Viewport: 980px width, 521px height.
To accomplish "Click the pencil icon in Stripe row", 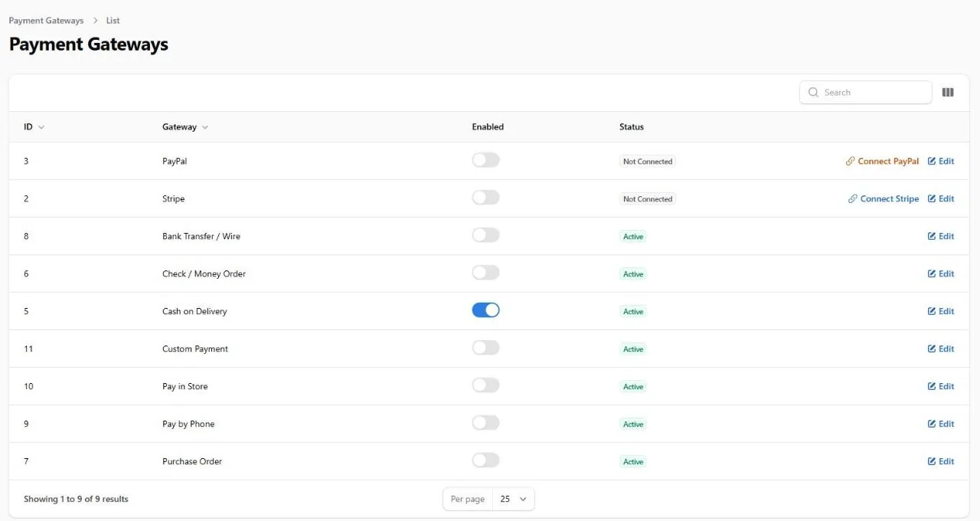I will click(932, 199).
